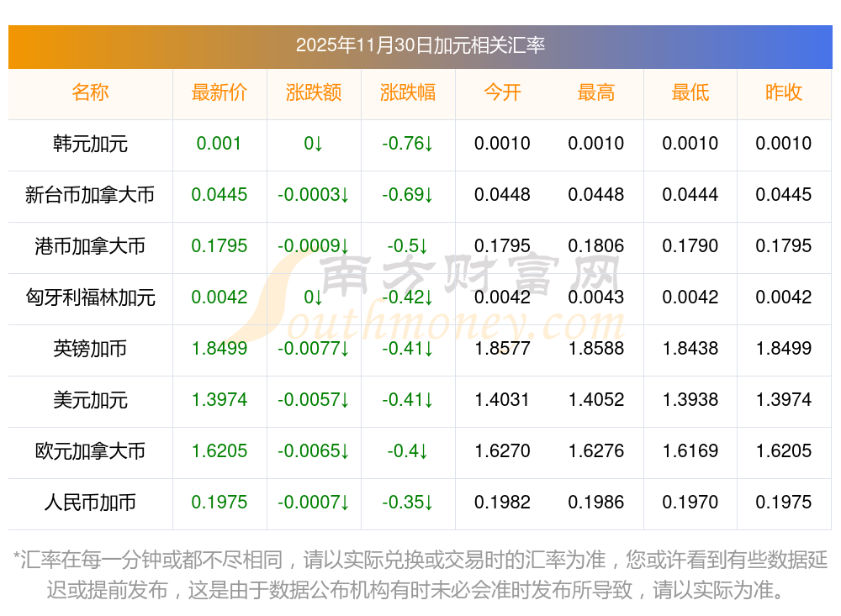Select the 英镑加币 row name
The width and height of the screenshot is (841, 616).
click(90, 349)
